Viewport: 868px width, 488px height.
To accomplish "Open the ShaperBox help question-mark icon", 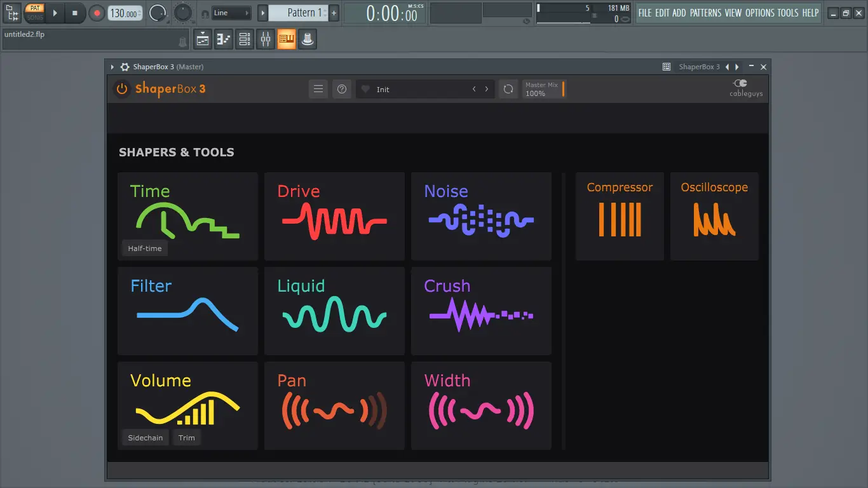I will [x=342, y=89].
